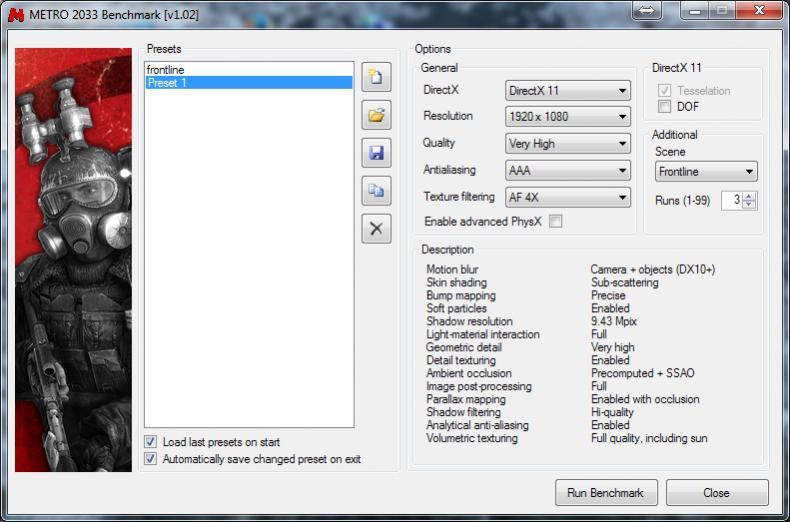Click the Volumetric texturing label
This screenshot has height=522, width=790.
click(472, 438)
